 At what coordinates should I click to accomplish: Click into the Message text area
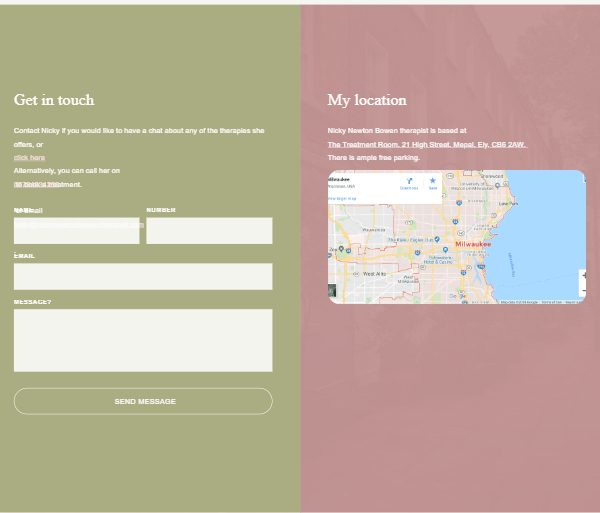click(x=143, y=340)
